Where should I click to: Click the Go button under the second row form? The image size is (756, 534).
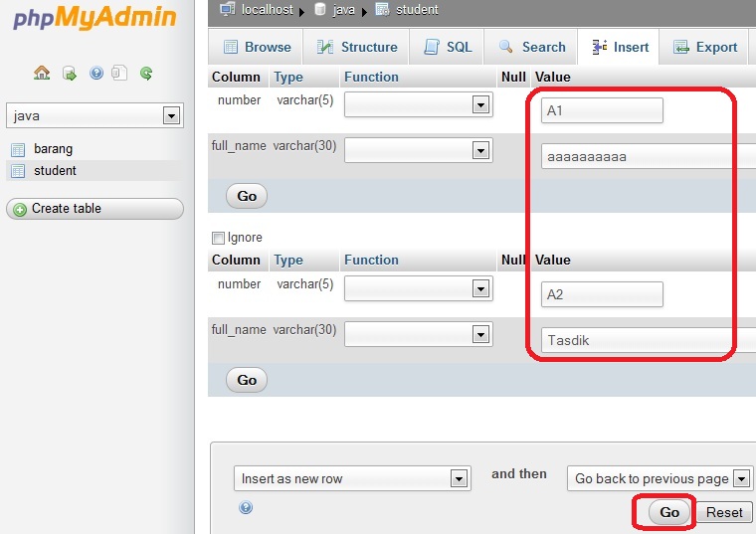[x=247, y=380]
